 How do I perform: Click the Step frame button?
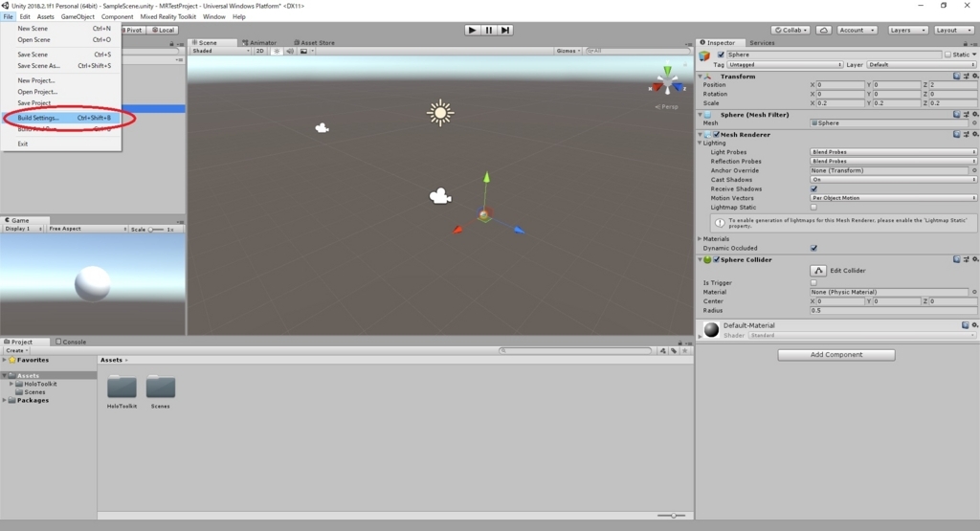click(x=505, y=30)
